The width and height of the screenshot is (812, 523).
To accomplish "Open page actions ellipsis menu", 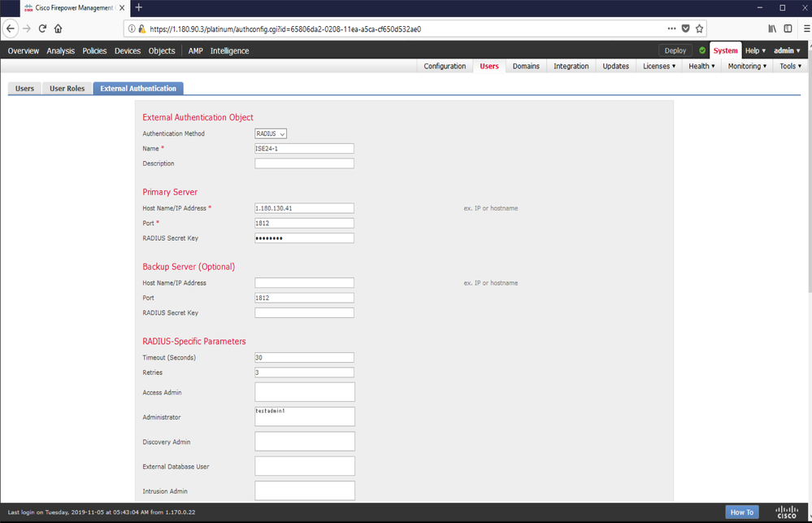I will point(671,28).
